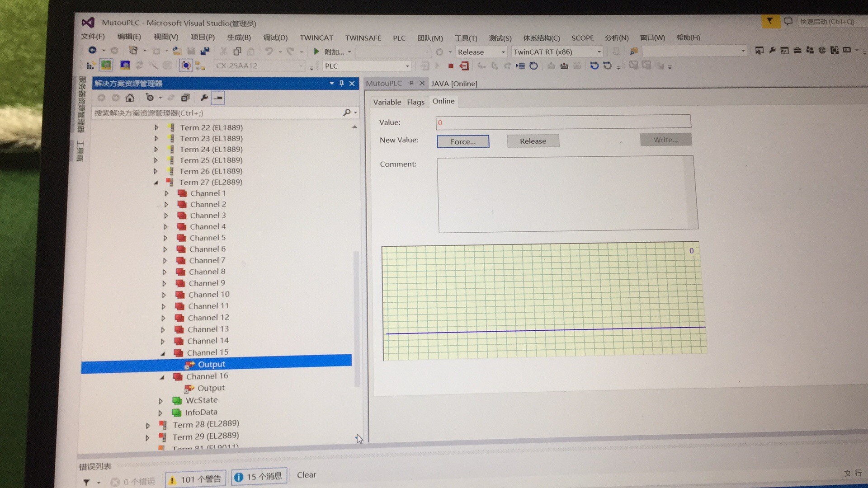
Task: Click the red PLC logout icon
Action: point(464,66)
